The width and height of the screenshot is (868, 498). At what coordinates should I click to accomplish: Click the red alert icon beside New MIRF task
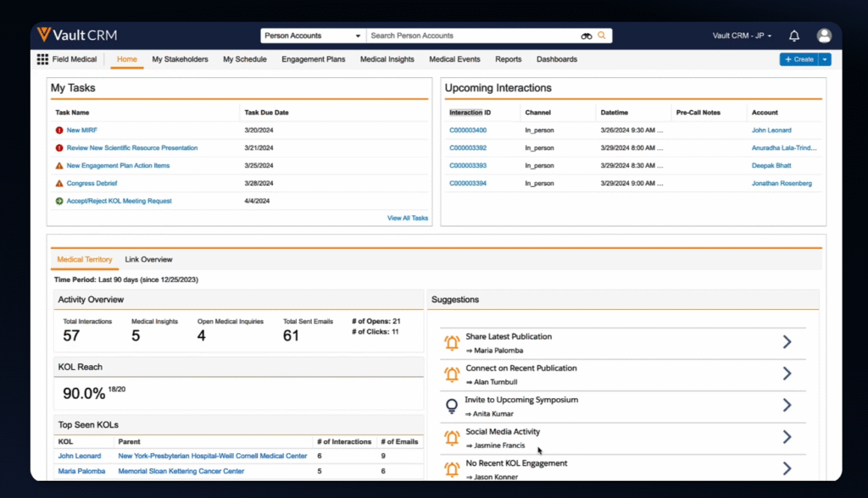58,130
